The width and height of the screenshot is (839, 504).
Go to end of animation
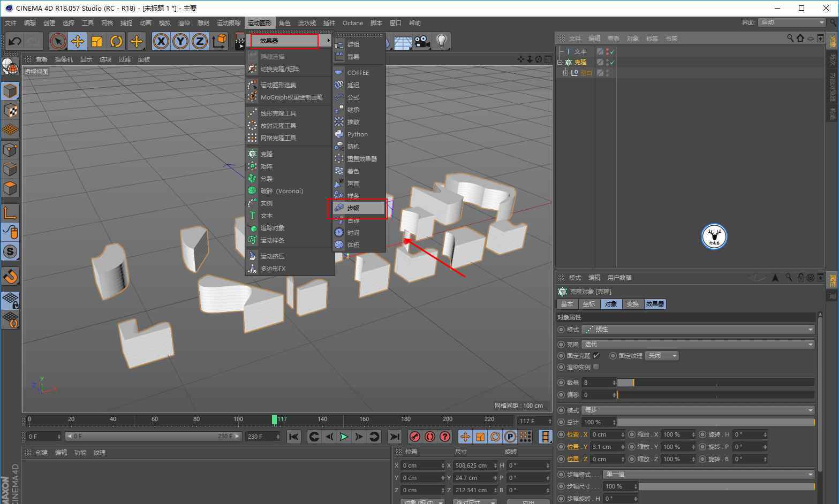click(394, 437)
